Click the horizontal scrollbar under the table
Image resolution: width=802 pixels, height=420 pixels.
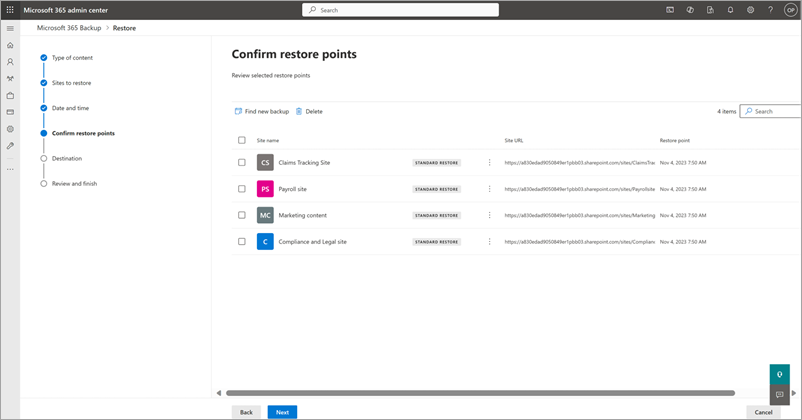tap(480, 393)
